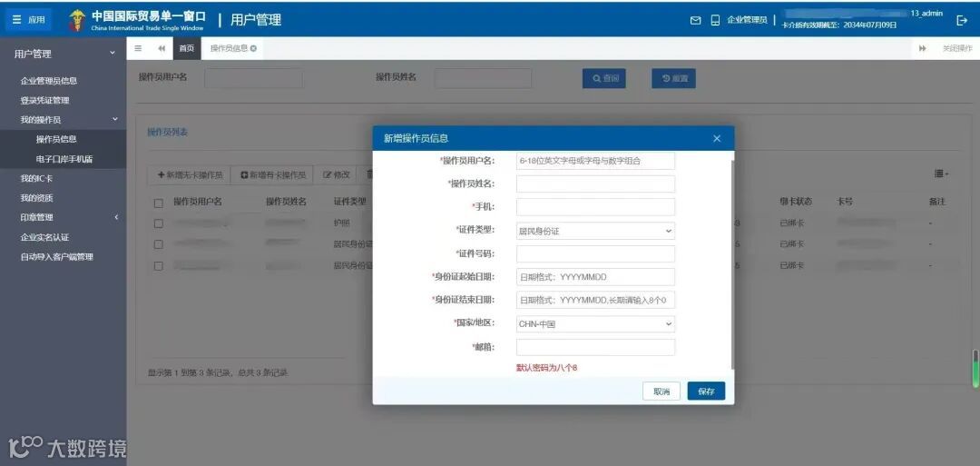980x466 pixels.
Task: Click the 取消 cancel button
Action: (661, 391)
